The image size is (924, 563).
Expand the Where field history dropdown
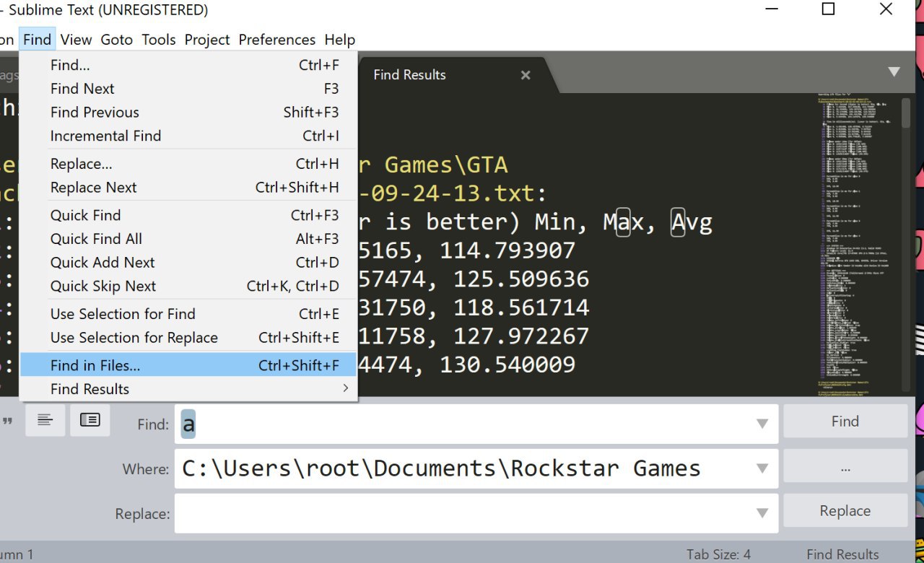(762, 469)
